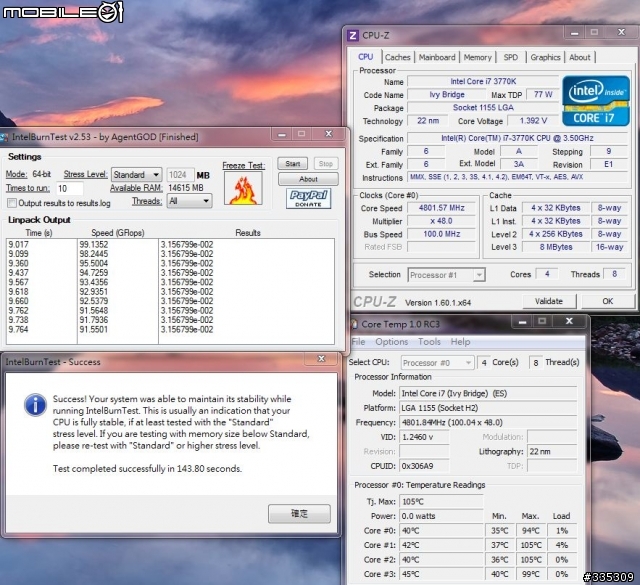Image resolution: width=640 pixels, height=585 pixels.
Task: Click Core #3 current temperature 45°C
Action: 441,574
